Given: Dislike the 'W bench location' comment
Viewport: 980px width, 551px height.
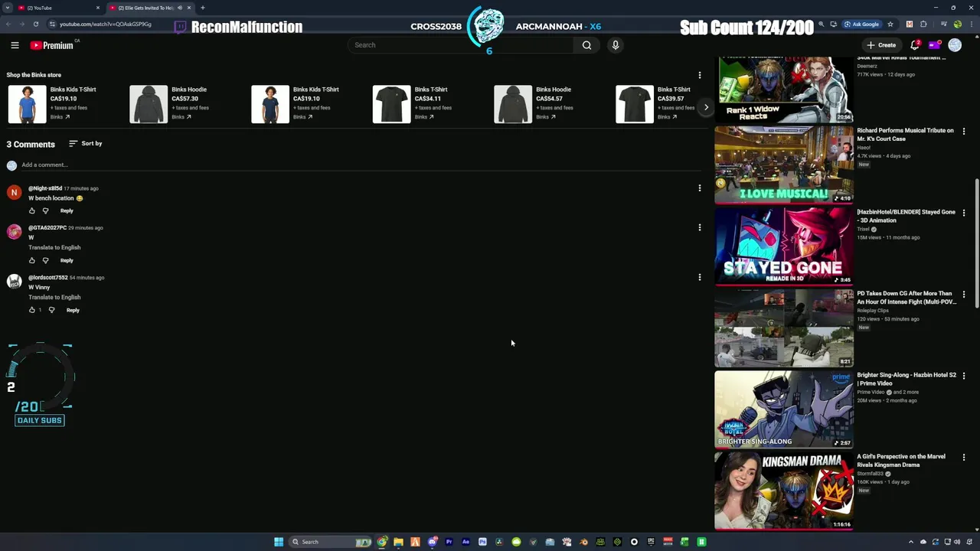Looking at the screenshot, I should 45,210.
